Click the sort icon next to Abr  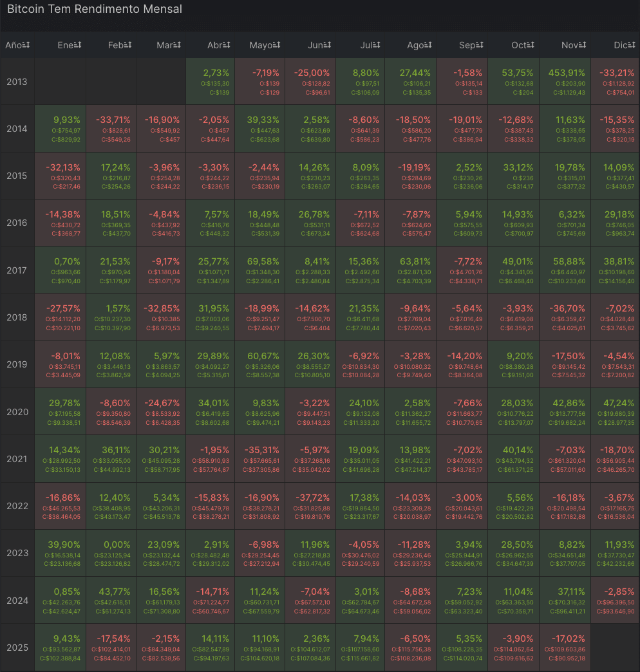coord(227,45)
